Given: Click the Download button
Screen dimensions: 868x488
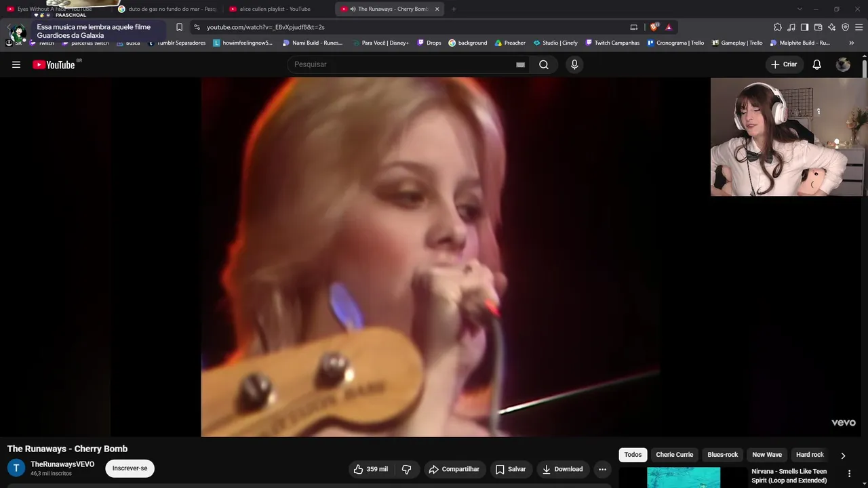Looking at the screenshot, I should coord(563,469).
